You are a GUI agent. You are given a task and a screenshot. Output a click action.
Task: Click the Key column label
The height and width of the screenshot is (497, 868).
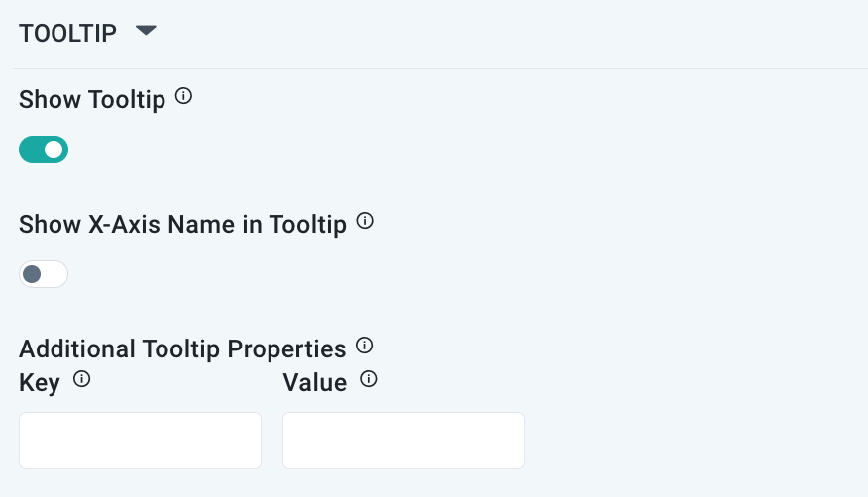pos(40,382)
